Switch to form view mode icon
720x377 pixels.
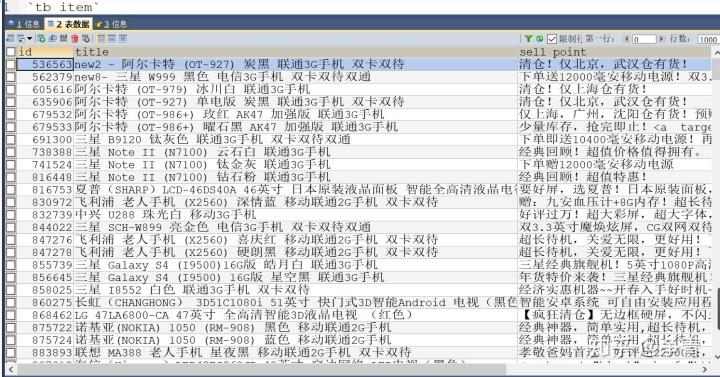coord(112,39)
